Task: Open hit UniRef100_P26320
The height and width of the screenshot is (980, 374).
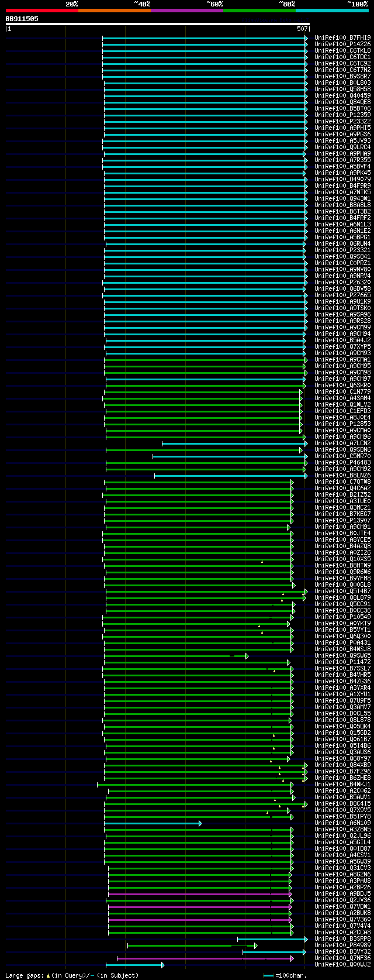Action: (342, 282)
